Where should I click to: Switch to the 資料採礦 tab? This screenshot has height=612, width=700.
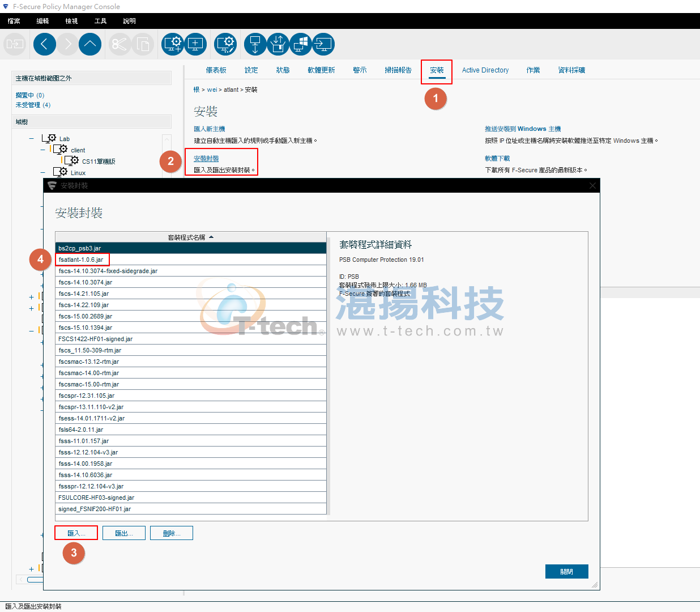(x=571, y=70)
